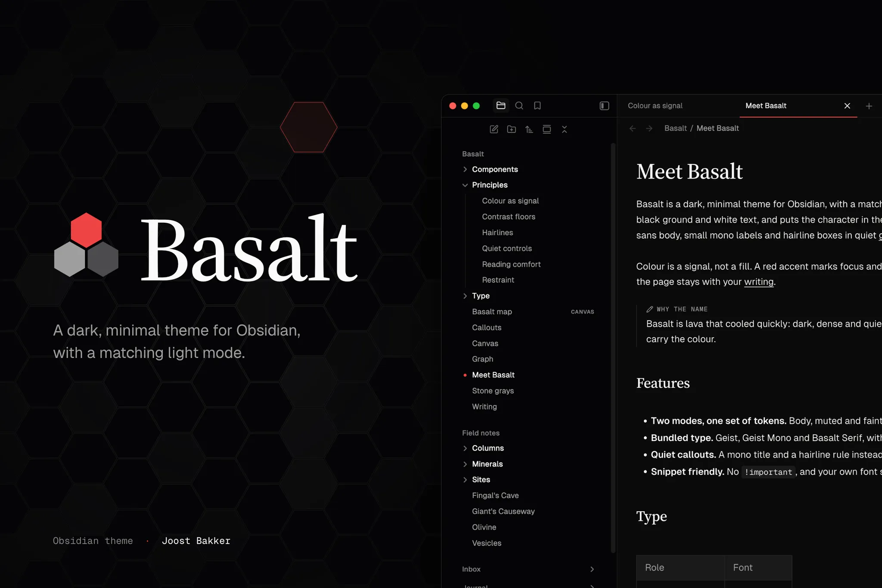Open the Quiet controls note
Image resolution: width=882 pixels, height=588 pixels.
point(507,249)
